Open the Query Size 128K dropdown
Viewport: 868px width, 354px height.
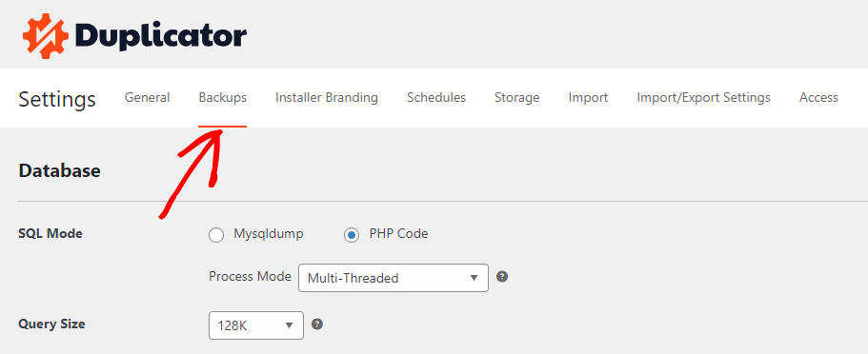(256, 325)
